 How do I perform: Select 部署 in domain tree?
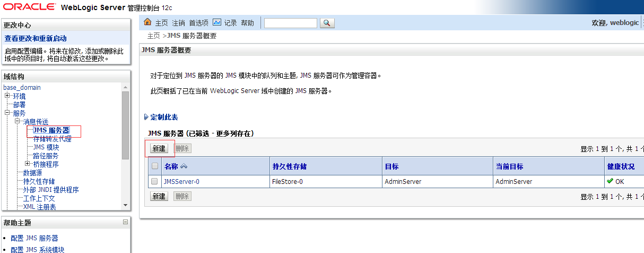pos(19,105)
